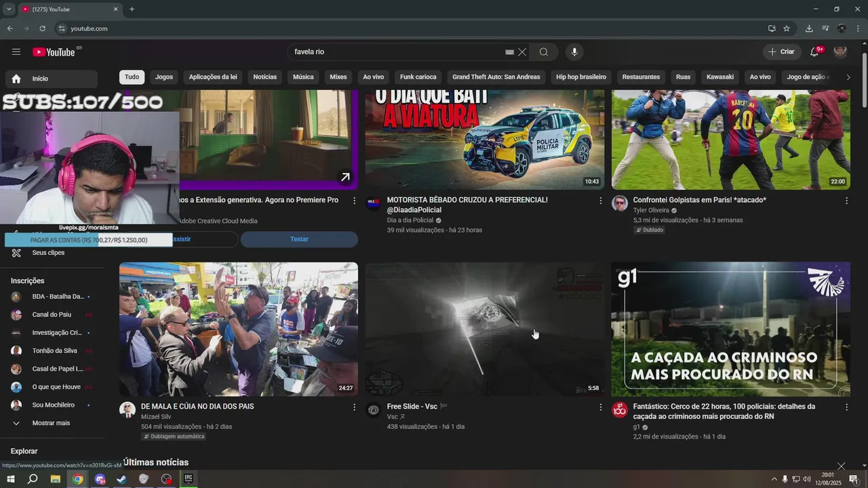Click the Criar create button
The width and height of the screenshot is (868, 488).
click(781, 52)
